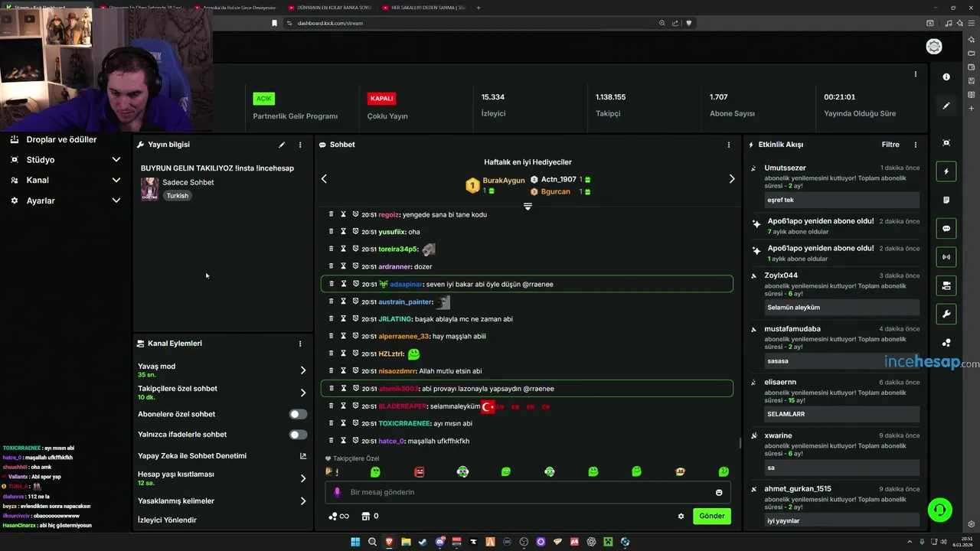980x551 pixels.
Task: Open File Explorer from the taskbar
Action: (x=406, y=542)
